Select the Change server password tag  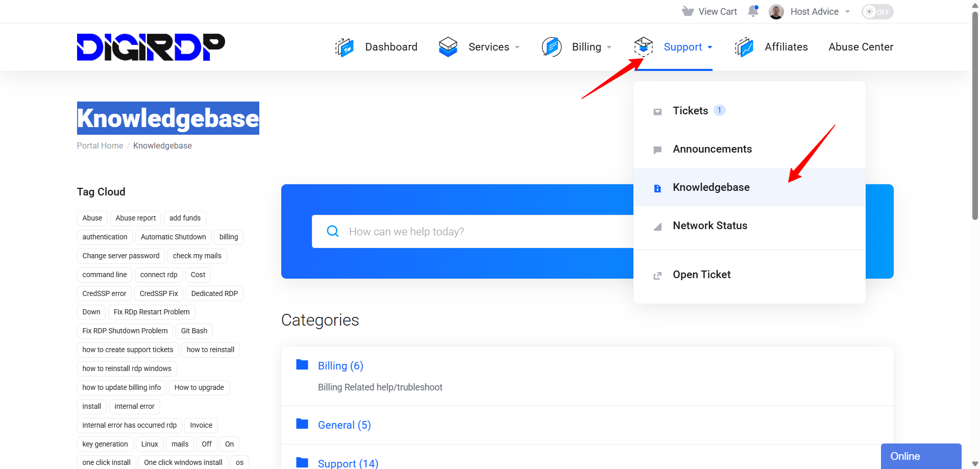coord(121,256)
